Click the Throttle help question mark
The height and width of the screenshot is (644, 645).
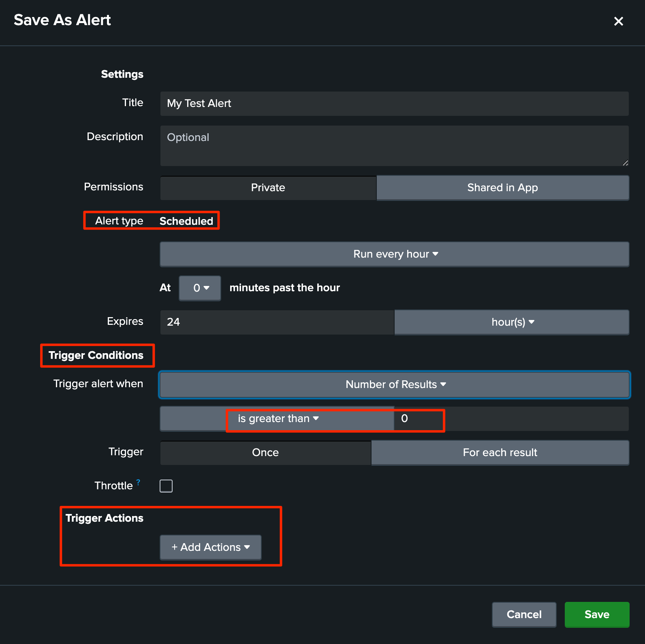139,482
